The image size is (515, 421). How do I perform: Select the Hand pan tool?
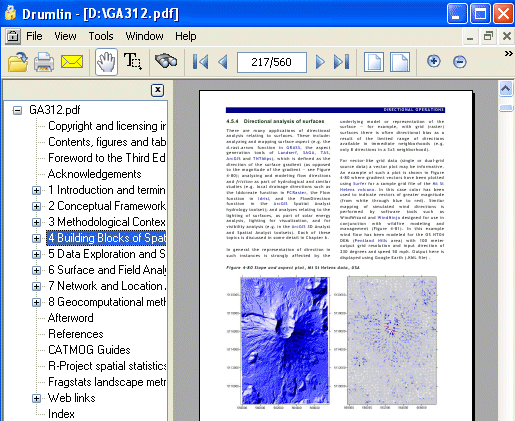[x=106, y=62]
